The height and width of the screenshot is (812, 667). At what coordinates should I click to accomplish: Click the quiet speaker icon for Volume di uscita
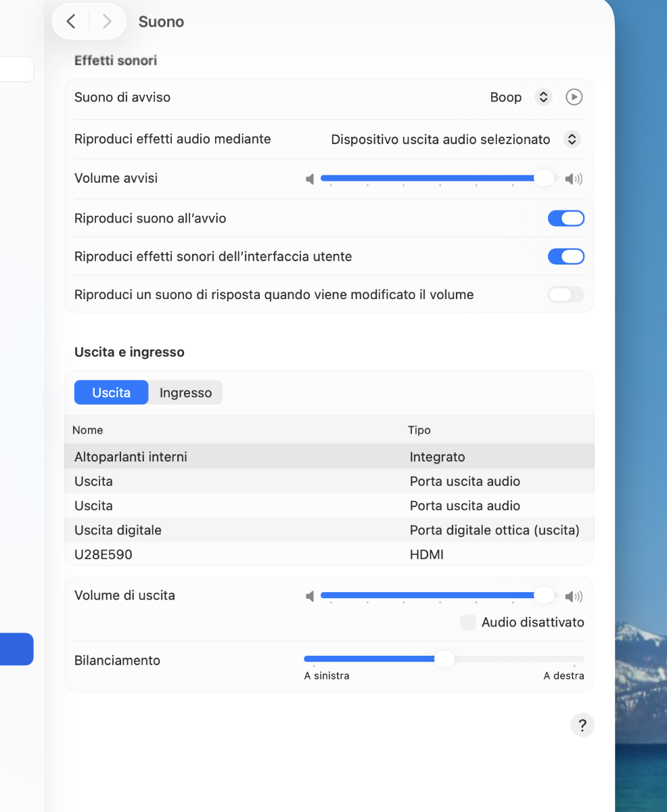[x=310, y=596]
